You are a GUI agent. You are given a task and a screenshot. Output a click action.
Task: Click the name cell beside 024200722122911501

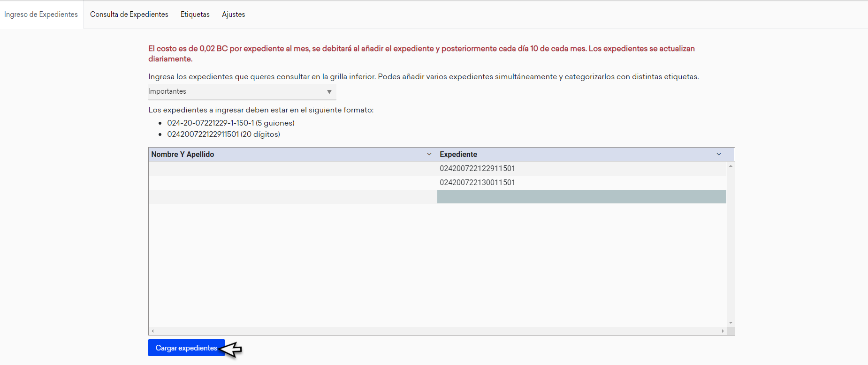tap(293, 169)
